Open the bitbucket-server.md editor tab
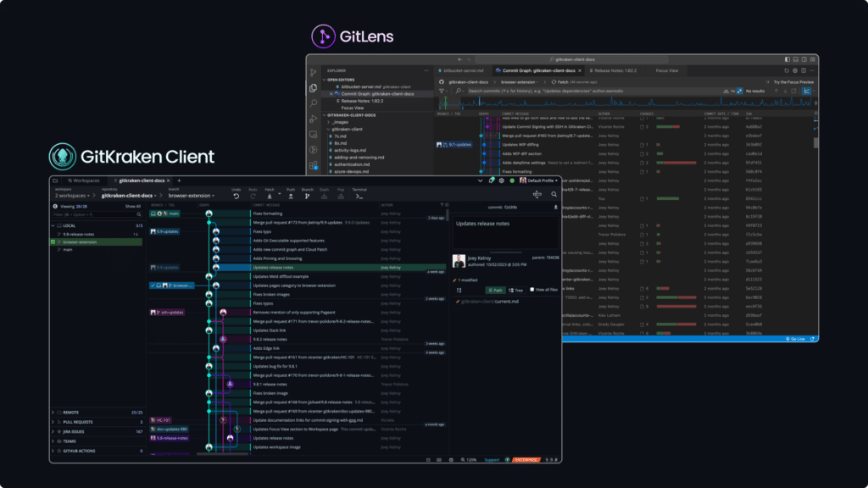868x488 pixels. tap(461, 71)
